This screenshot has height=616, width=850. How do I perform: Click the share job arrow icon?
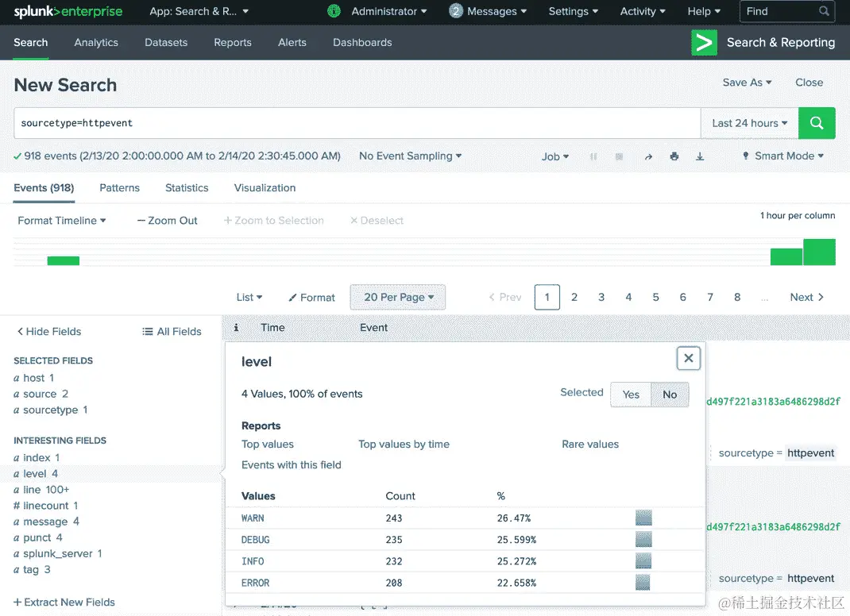point(648,156)
